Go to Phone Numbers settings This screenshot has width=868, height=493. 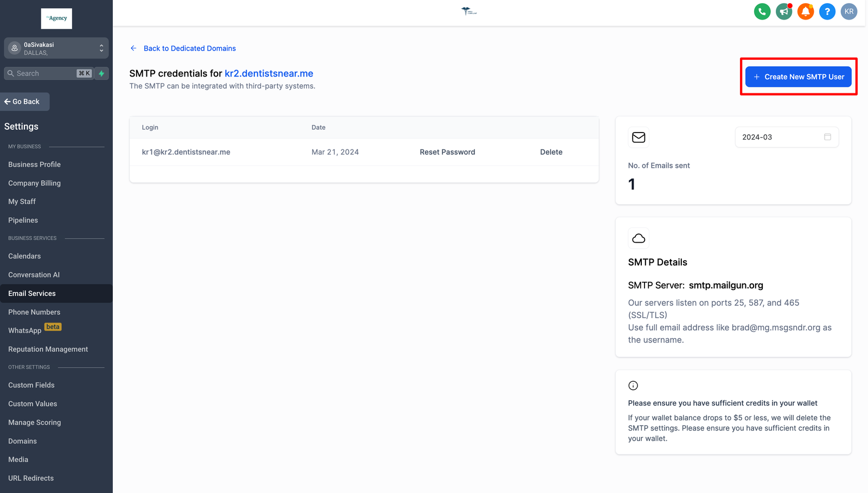(34, 312)
